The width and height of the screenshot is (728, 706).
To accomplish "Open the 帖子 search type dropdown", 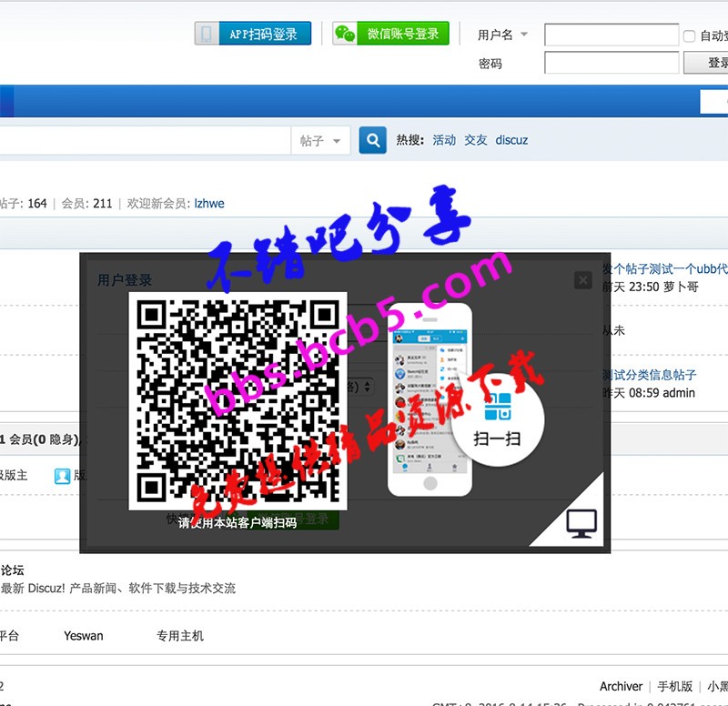I will [x=321, y=140].
